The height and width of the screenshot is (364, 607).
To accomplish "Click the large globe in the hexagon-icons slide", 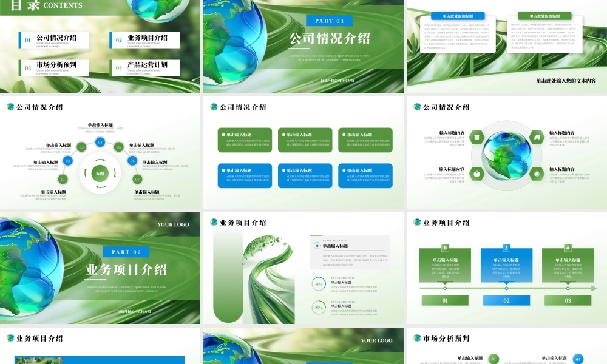I will (507, 155).
